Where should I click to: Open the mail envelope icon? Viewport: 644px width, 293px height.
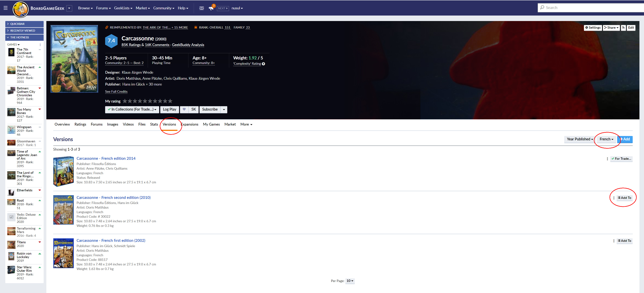(x=202, y=8)
